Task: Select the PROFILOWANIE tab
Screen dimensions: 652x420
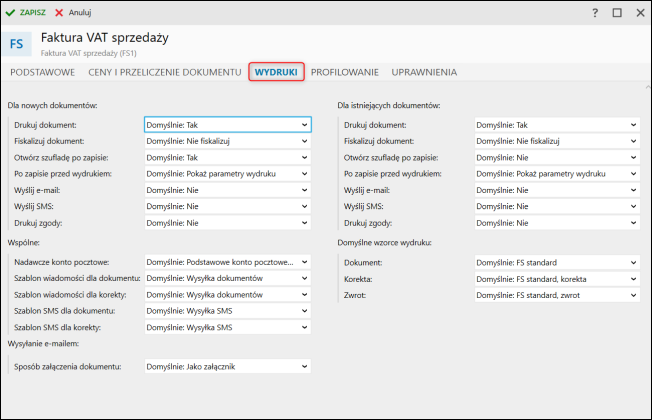Action: point(344,72)
